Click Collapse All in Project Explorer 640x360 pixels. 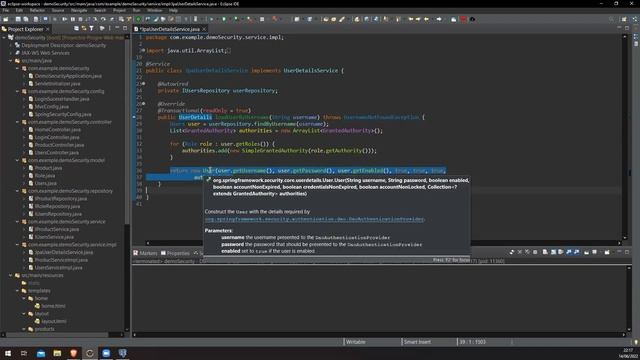76,29
